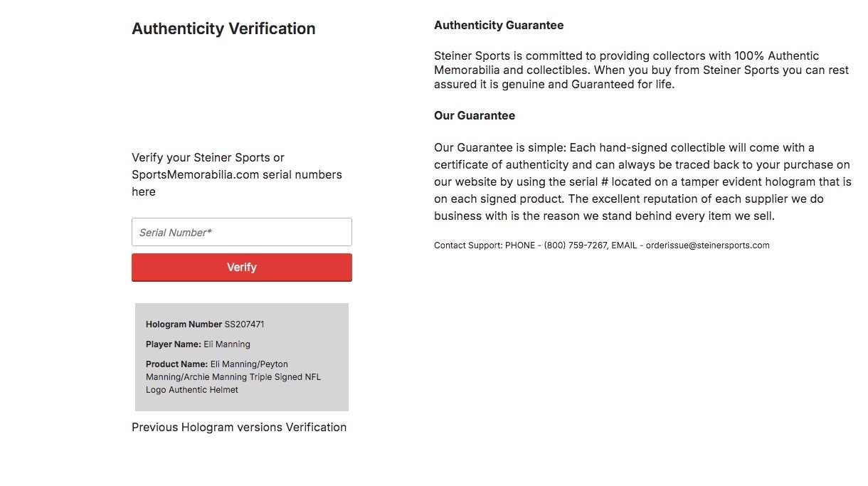Click the player name value Eli Manning
Viewport: 868px width, 486px height.
(227, 344)
